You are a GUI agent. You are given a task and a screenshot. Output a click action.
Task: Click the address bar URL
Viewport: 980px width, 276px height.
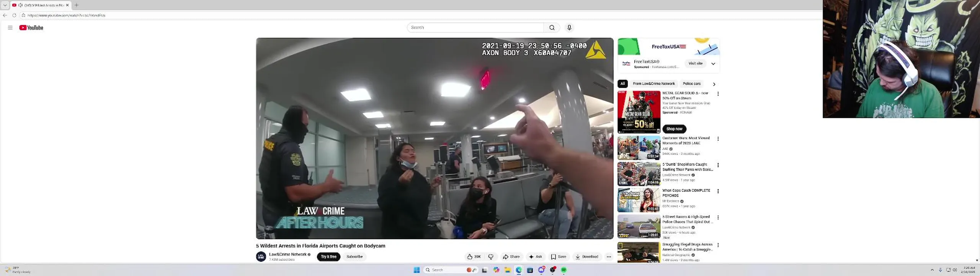pos(66,15)
